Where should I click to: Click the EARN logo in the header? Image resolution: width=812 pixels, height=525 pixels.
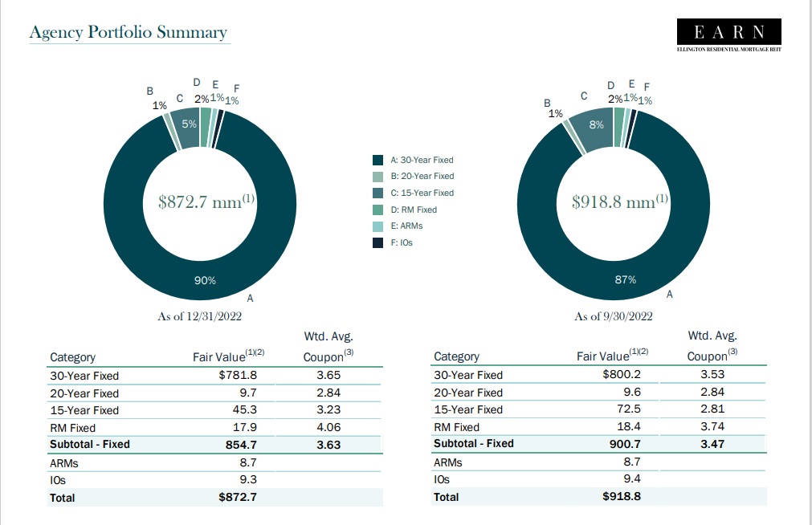coord(730,34)
